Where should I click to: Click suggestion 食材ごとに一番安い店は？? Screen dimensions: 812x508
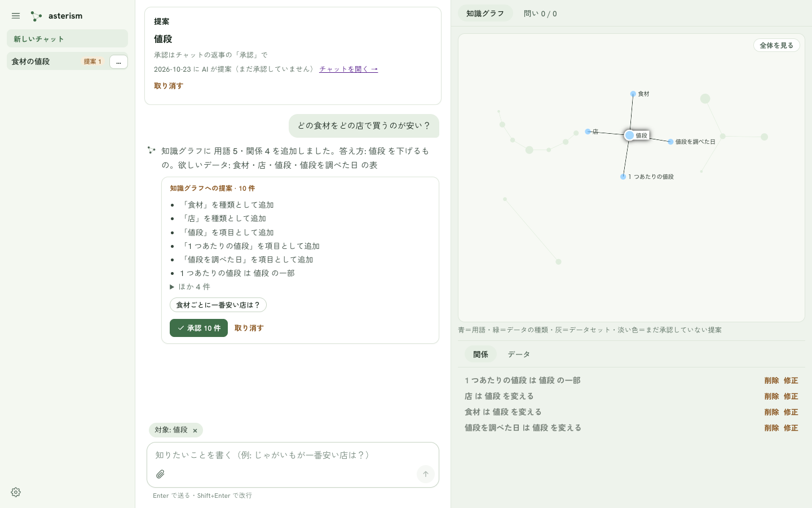[218, 305]
